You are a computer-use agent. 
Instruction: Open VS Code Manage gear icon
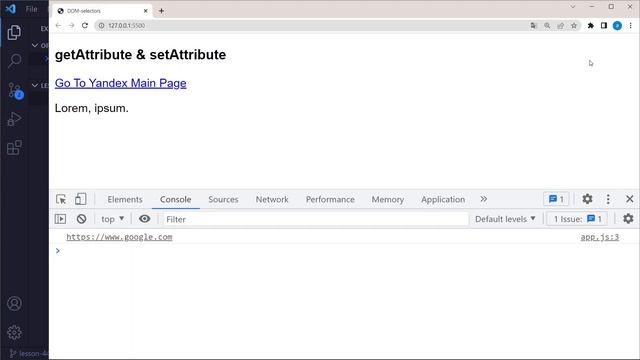click(x=14, y=333)
